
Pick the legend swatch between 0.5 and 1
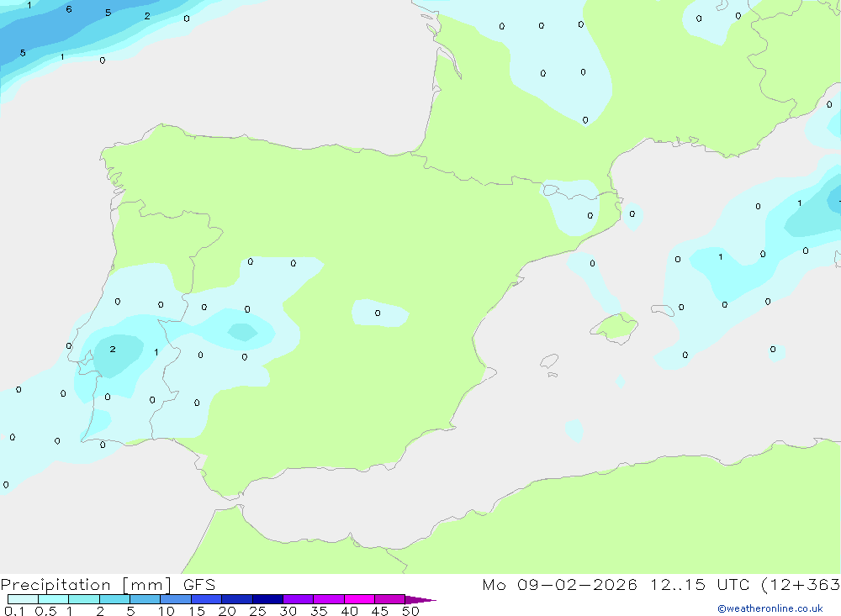[x=54, y=599]
